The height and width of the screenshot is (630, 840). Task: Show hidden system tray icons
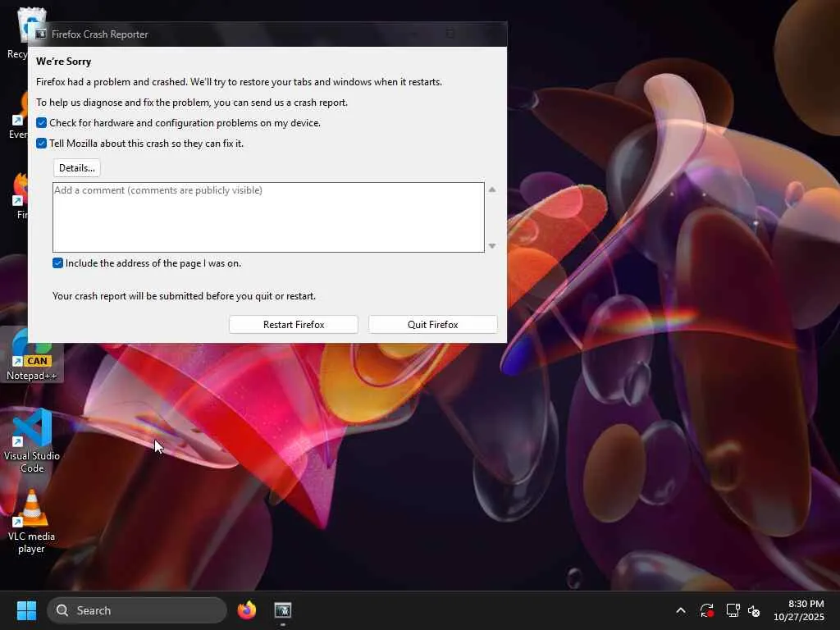coord(681,610)
